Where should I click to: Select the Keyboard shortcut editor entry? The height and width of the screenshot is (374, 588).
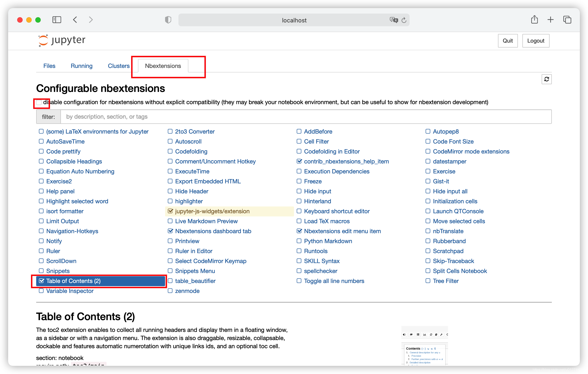coord(337,211)
